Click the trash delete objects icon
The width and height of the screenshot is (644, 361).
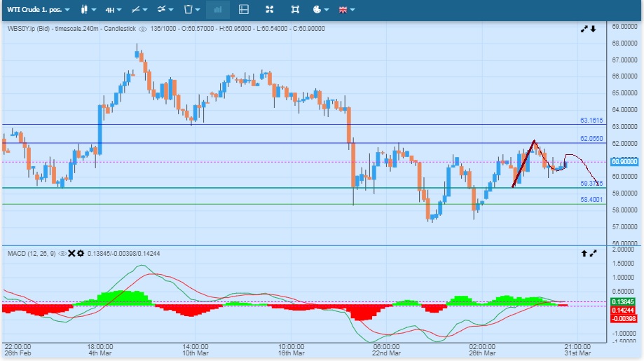(x=191, y=10)
